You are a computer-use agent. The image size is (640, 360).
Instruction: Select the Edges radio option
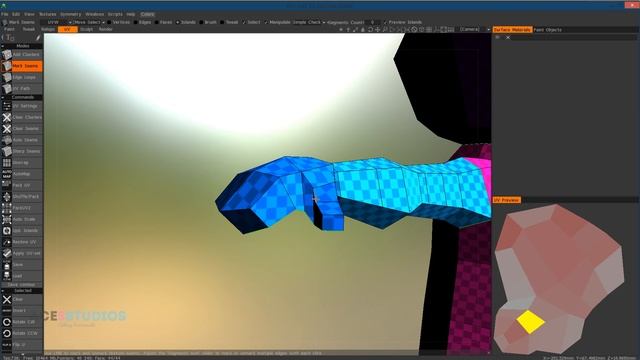tap(142, 22)
